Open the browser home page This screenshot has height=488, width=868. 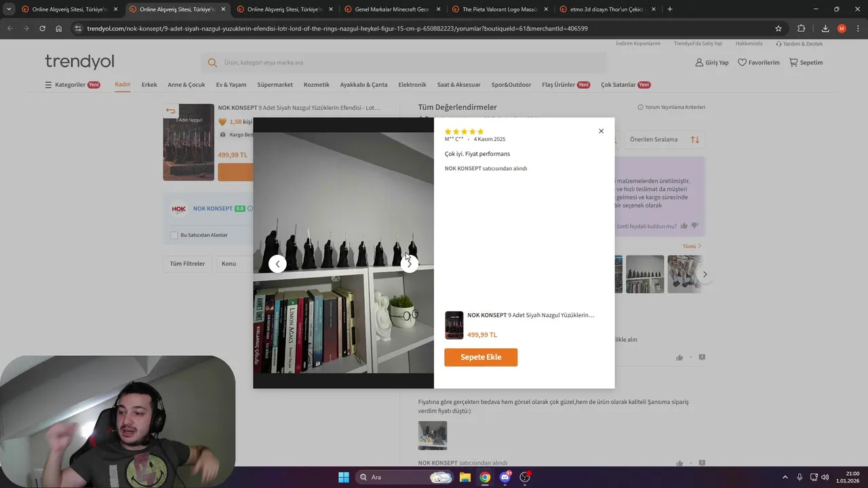[x=58, y=28]
